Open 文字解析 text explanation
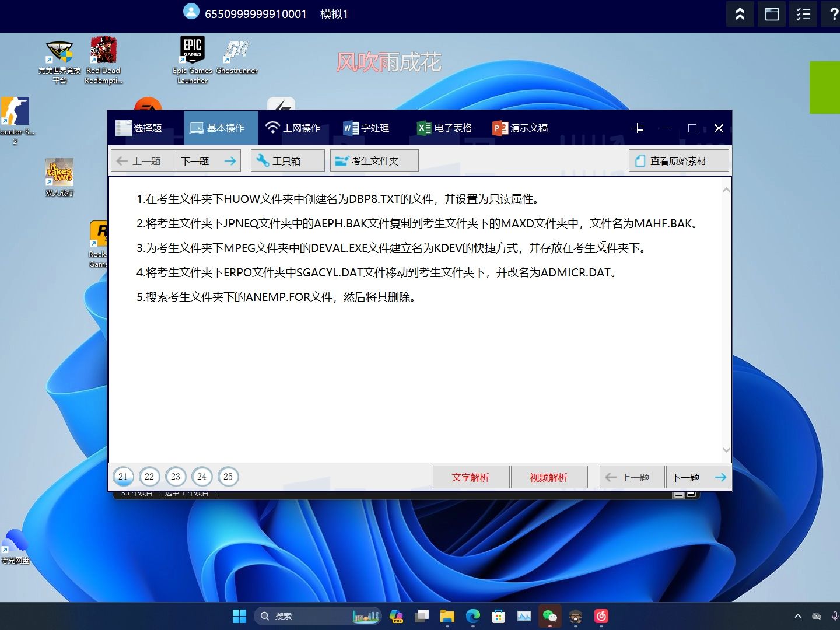Viewport: 840px width, 630px height. 471,477
